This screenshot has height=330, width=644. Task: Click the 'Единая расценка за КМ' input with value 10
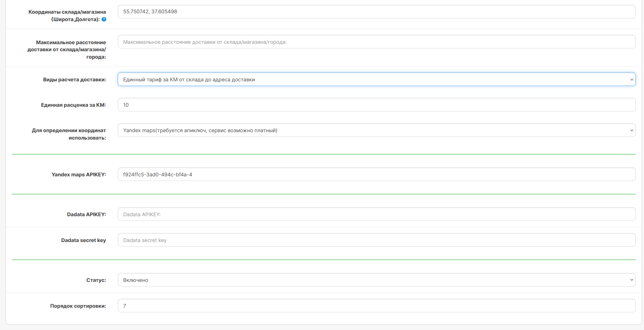tap(376, 105)
